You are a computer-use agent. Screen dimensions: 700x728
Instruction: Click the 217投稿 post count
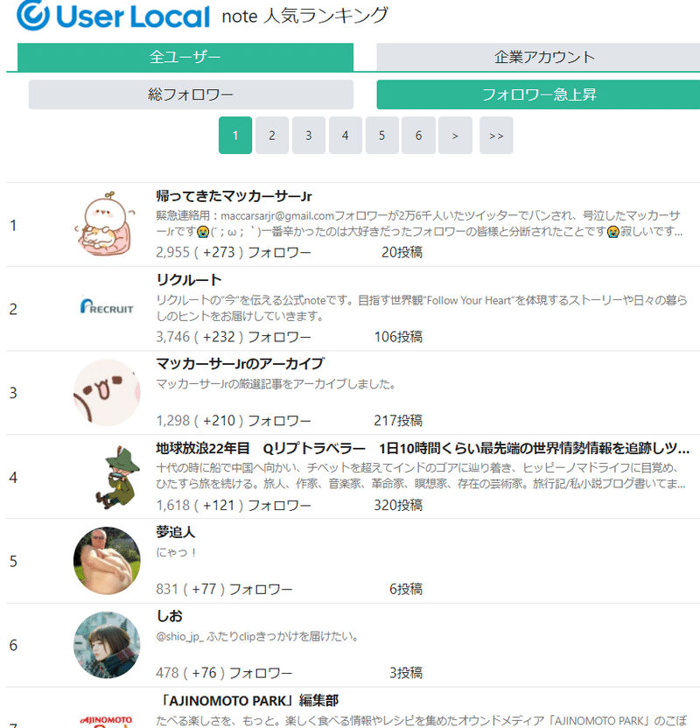pyautogui.click(x=398, y=421)
